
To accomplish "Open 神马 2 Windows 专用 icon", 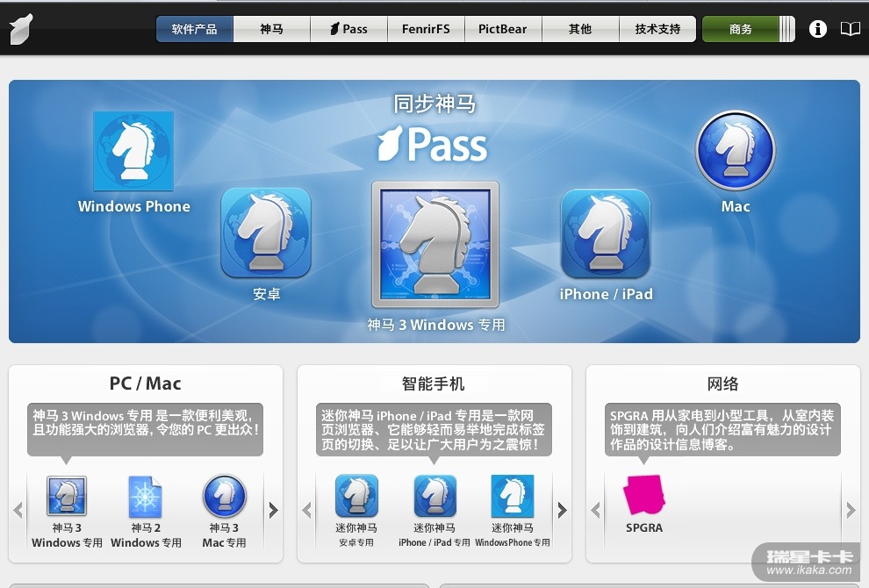I will pos(145,496).
